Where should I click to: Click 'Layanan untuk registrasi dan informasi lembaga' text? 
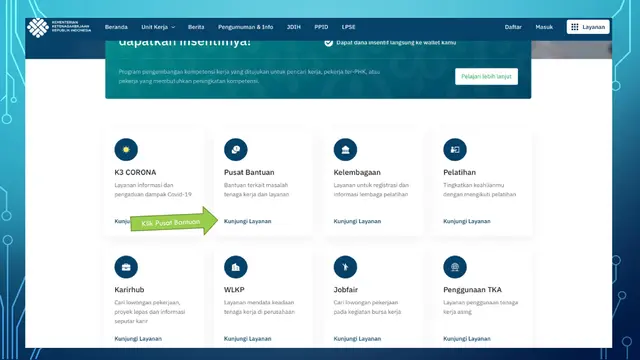tap(371, 190)
